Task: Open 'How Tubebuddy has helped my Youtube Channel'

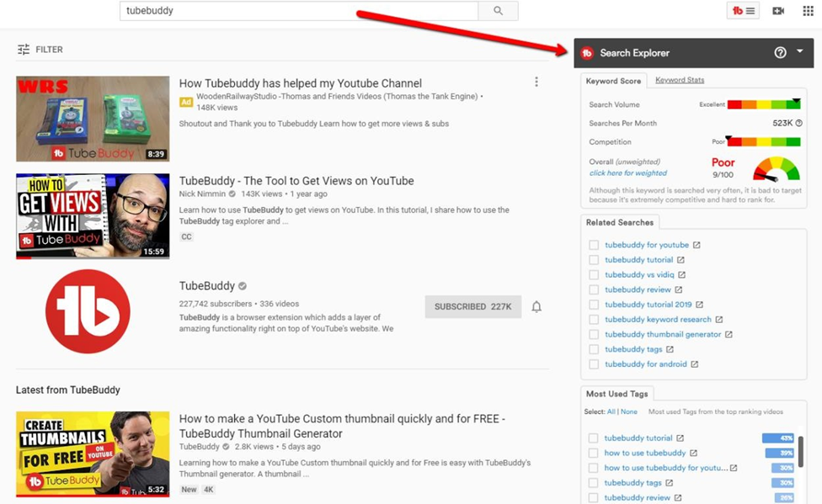Action: point(301,83)
